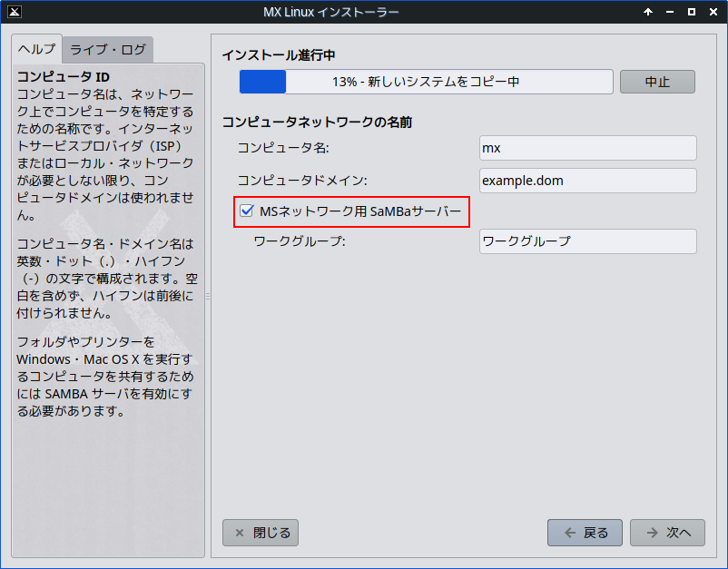Close the installer with the title bar X
Image resolution: width=728 pixels, height=569 pixels.
(x=713, y=12)
